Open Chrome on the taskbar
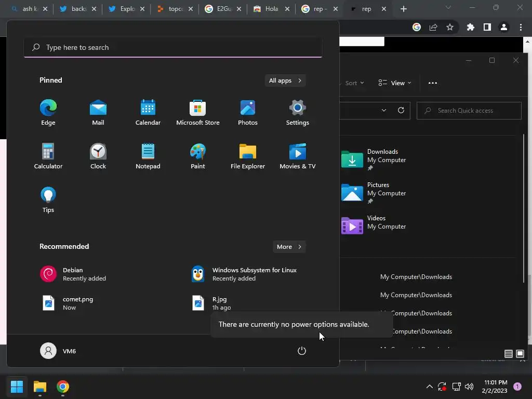Screen dimensions: 532x399 click(x=63, y=387)
